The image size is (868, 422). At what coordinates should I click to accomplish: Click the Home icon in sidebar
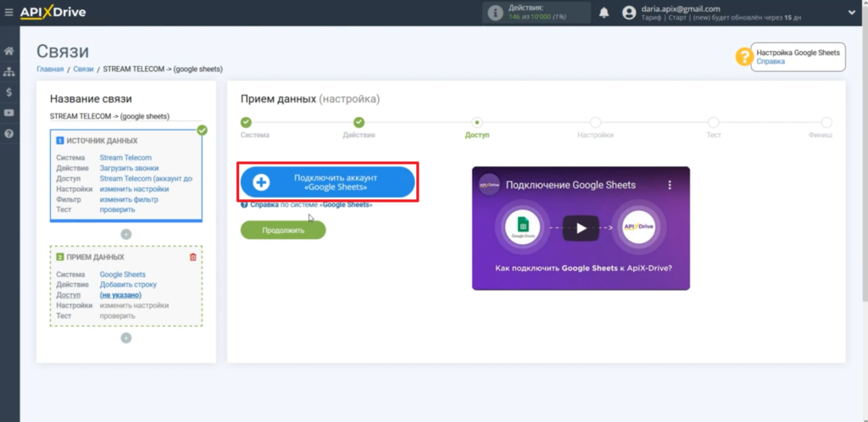tap(9, 52)
